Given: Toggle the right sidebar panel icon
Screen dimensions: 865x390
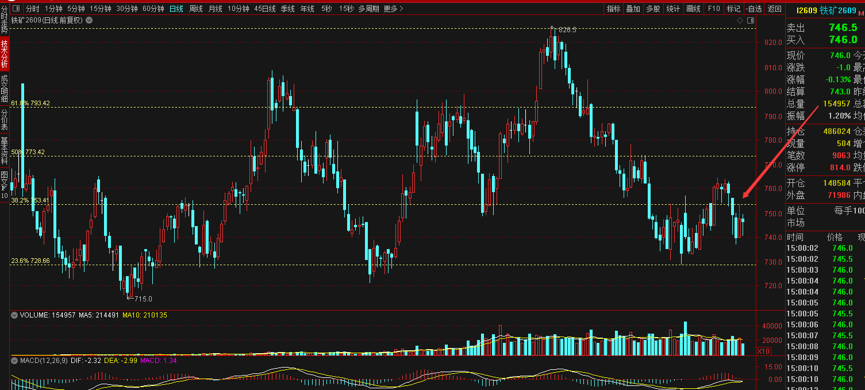Looking at the screenshot, I should [x=750, y=20].
